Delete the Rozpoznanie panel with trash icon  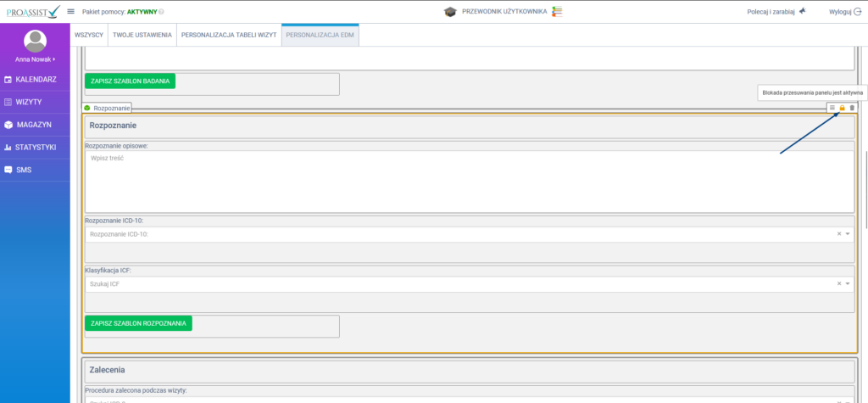coord(853,108)
